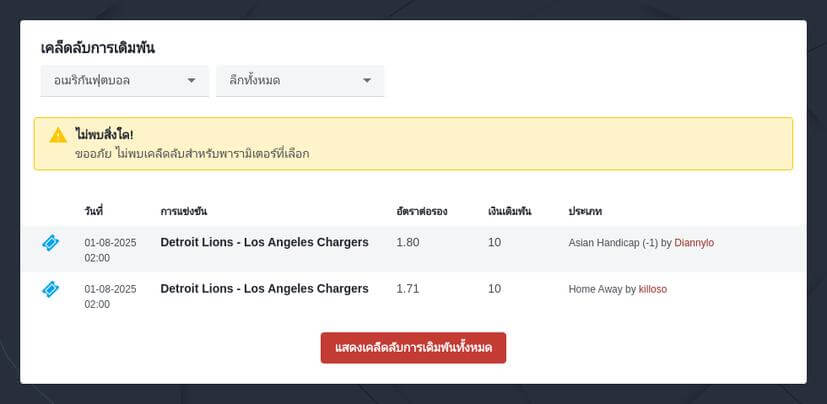The width and height of the screenshot is (827, 404).
Task: Click the การแข่งขัน column header
Action: pos(184,211)
